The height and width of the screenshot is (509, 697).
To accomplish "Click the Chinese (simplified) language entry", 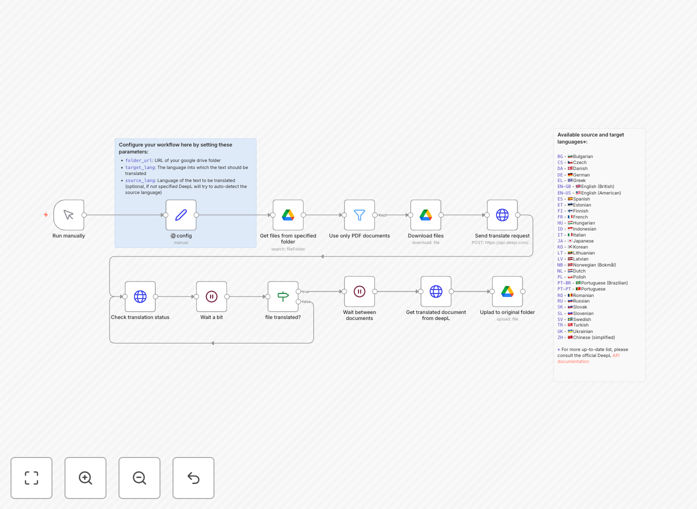I will pos(586,337).
